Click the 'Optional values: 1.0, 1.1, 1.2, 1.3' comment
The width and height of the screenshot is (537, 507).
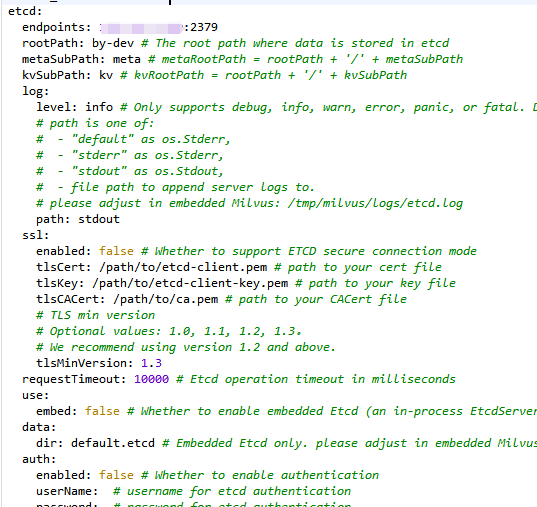click(176, 331)
